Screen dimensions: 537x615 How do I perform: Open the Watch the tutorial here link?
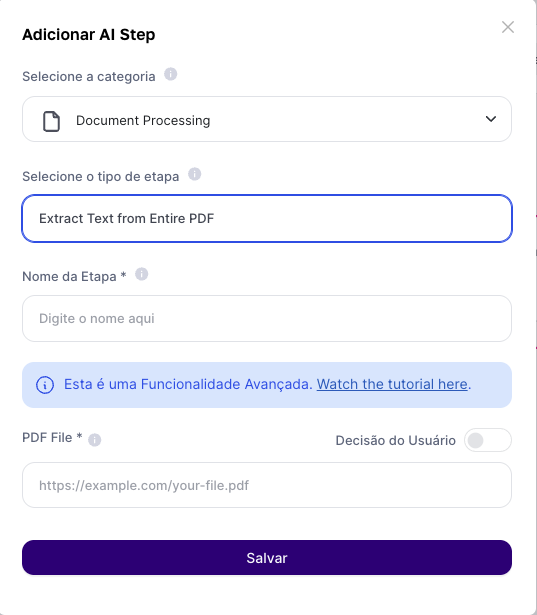tap(392, 384)
